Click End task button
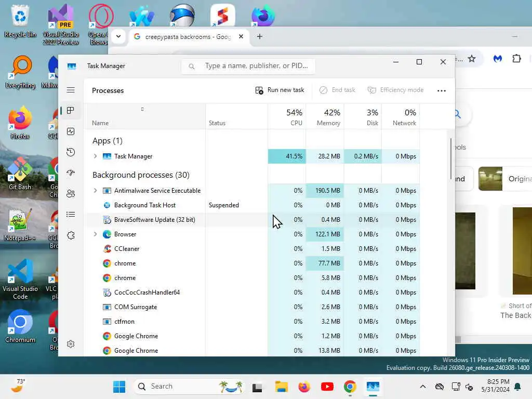 coord(337,90)
